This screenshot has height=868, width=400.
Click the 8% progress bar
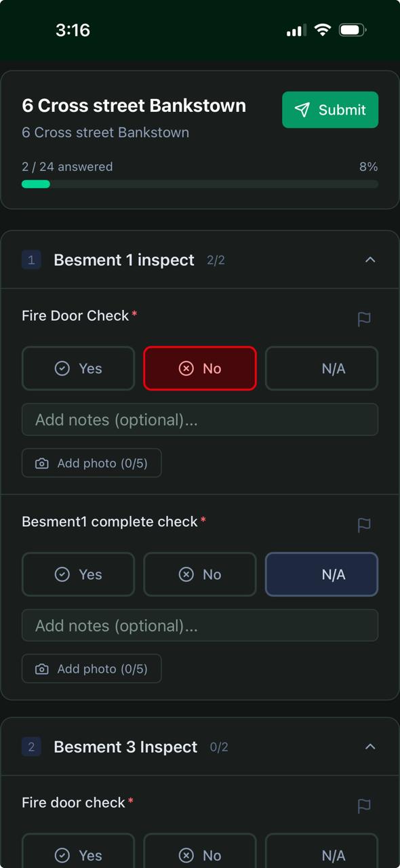(200, 184)
